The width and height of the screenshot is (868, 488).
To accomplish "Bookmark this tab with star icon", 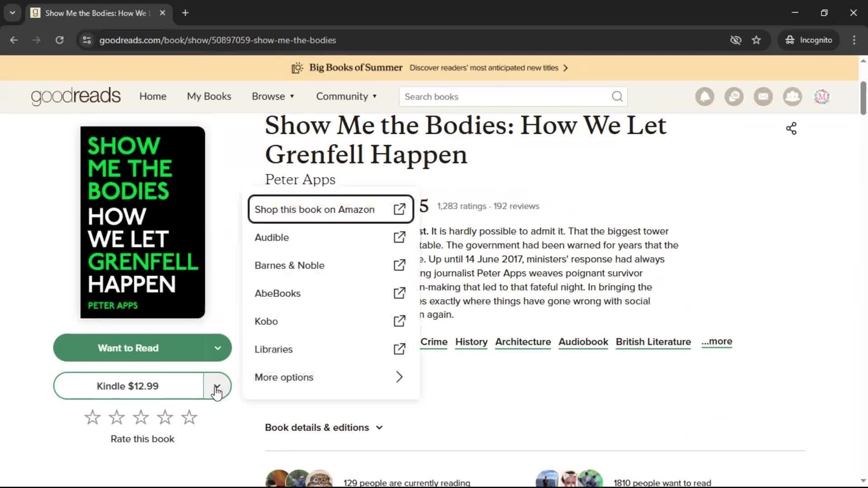I will pyautogui.click(x=756, y=40).
